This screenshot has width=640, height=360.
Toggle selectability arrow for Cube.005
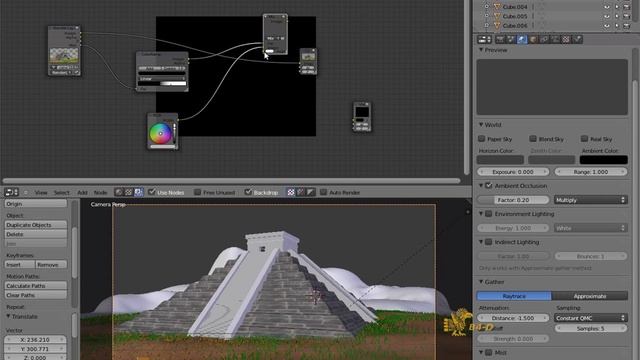click(617, 16)
